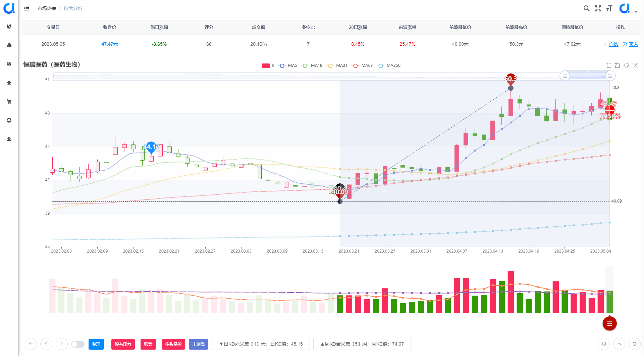Go to 市场热点 breadcrumb
The height and width of the screenshot is (356, 644).
coord(47,8)
